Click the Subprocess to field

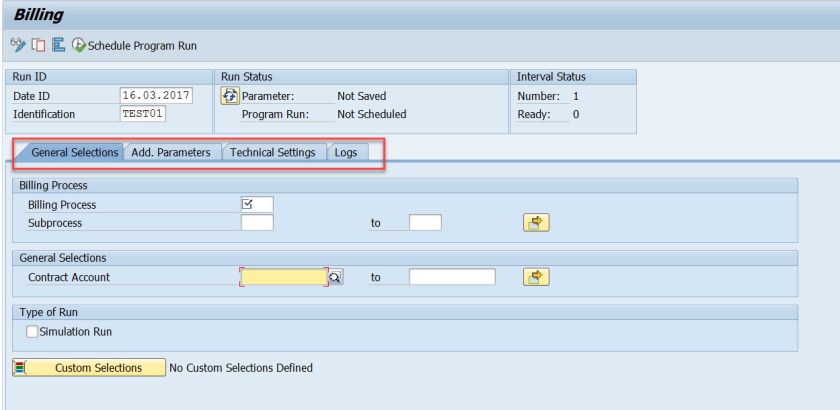tap(425, 222)
